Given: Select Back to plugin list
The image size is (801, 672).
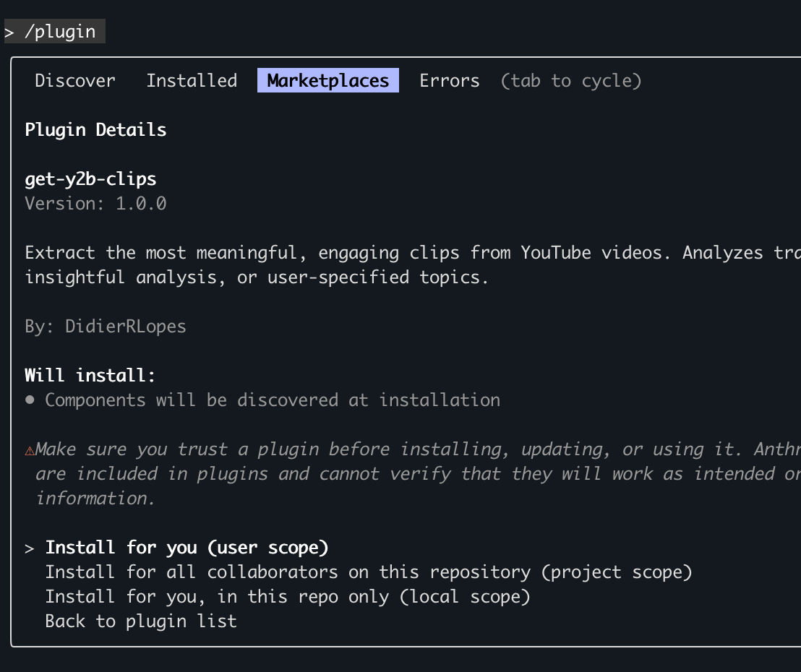Looking at the screenshot, I should (140, 621).
